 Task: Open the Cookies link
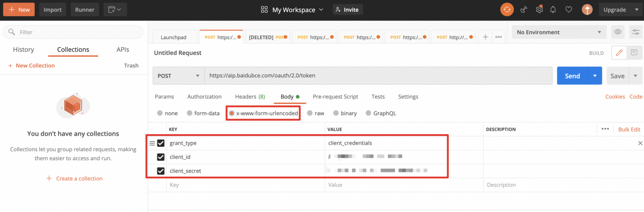pos(615,96)
